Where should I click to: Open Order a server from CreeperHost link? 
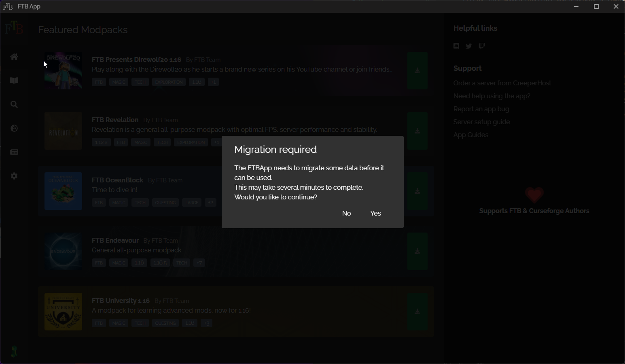[x=502, y=83]
